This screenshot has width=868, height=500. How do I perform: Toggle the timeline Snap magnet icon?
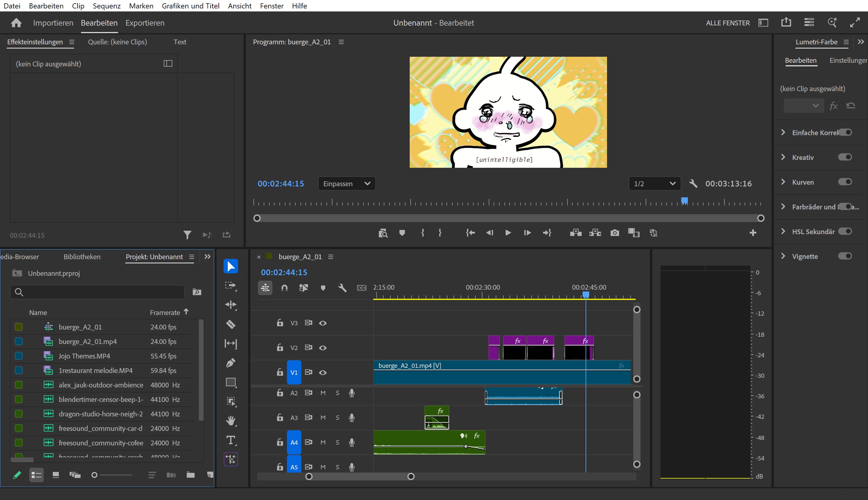click(x=284, y=288)
